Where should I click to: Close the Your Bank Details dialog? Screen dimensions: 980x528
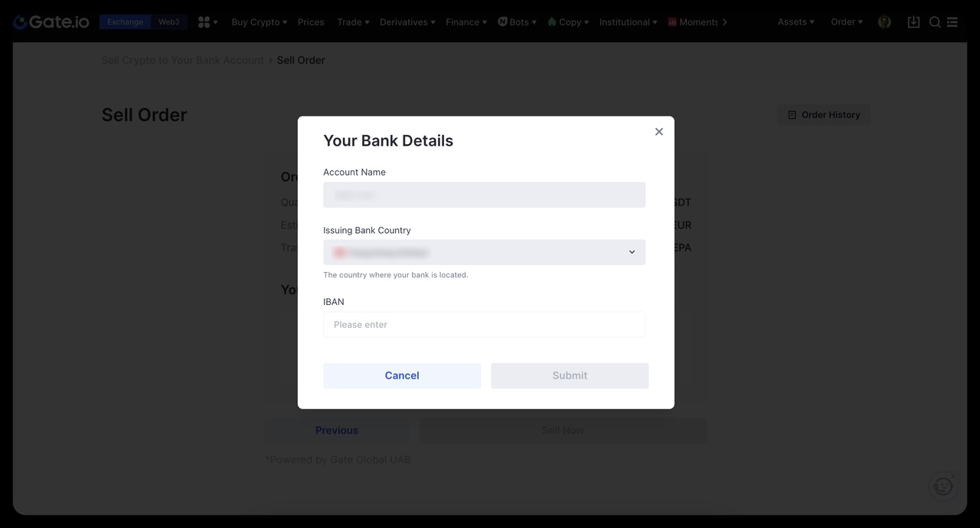[x=658, y=132]
